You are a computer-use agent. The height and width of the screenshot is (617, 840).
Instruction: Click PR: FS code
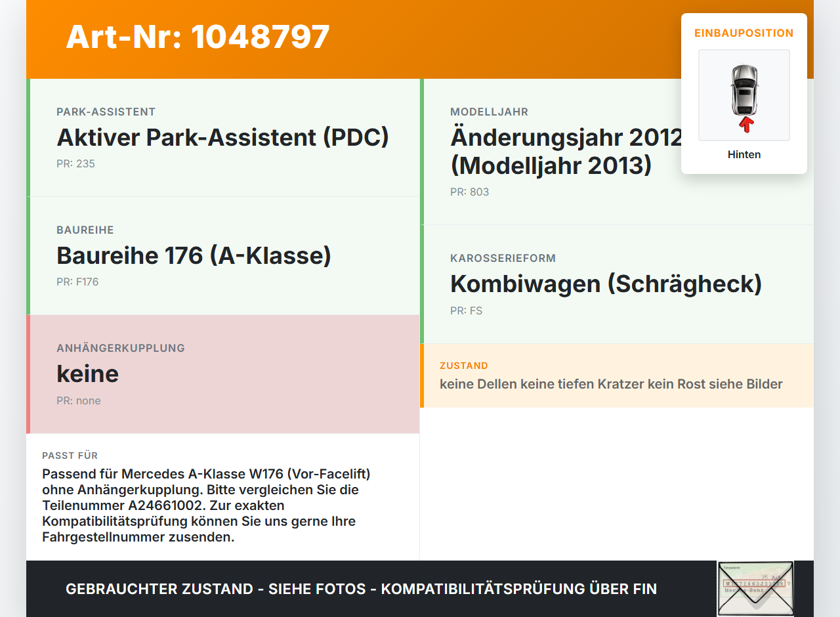(x=466, y=311)
